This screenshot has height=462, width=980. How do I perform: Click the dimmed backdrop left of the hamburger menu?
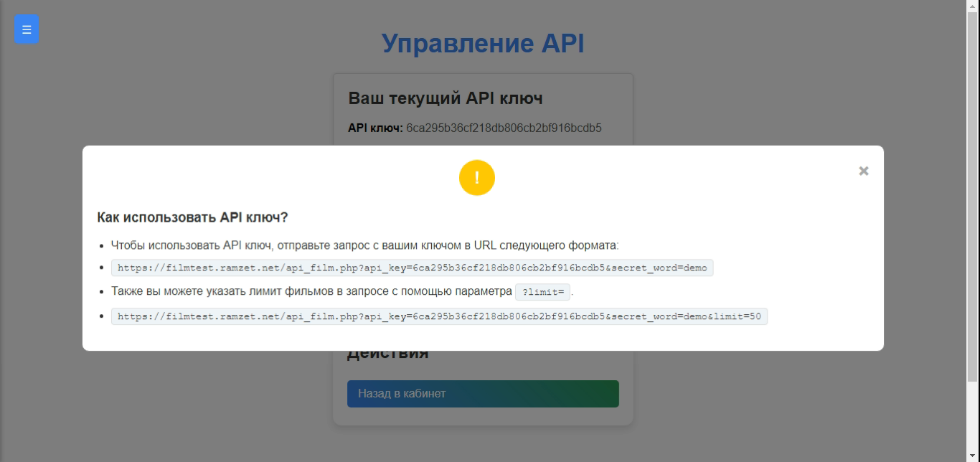tap(6, 29)
